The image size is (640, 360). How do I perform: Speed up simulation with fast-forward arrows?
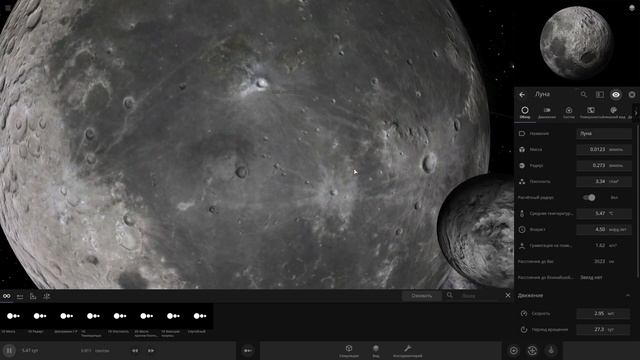coord(151,350)
